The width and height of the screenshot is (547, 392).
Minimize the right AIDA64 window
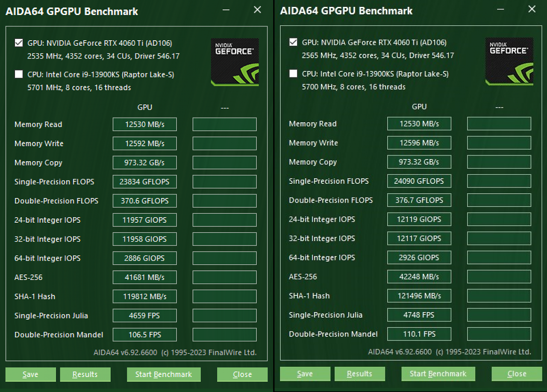coord(500,9)
